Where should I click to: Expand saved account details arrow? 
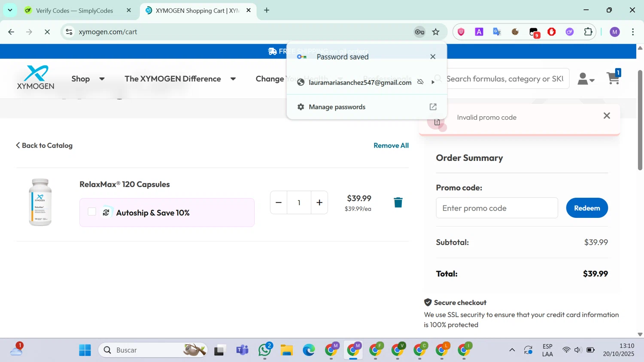tap(433, 82)
